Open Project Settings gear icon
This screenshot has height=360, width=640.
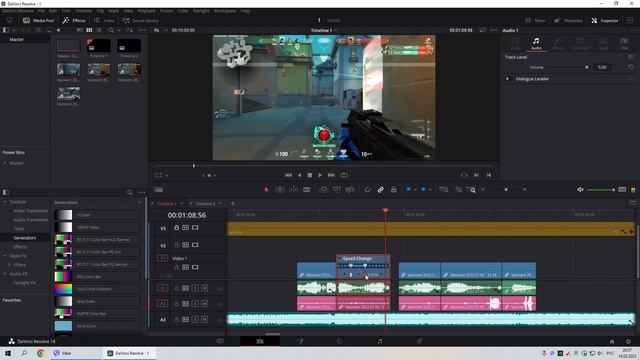(629, 341)
